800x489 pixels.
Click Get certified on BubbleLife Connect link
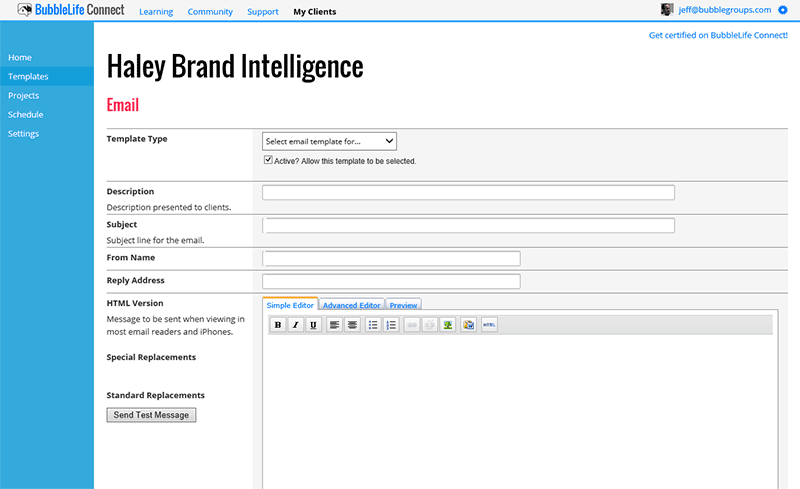point(718,35)
